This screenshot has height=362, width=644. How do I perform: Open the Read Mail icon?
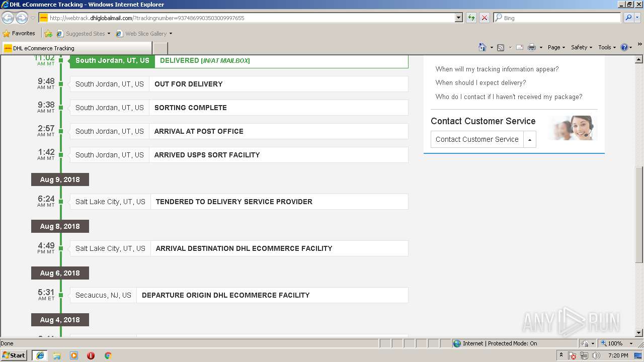pyautogui.click(x=520, y=47)
